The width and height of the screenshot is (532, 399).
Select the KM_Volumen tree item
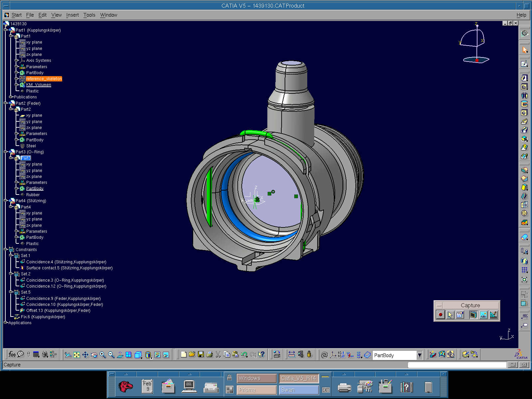(x=39, y=85)
